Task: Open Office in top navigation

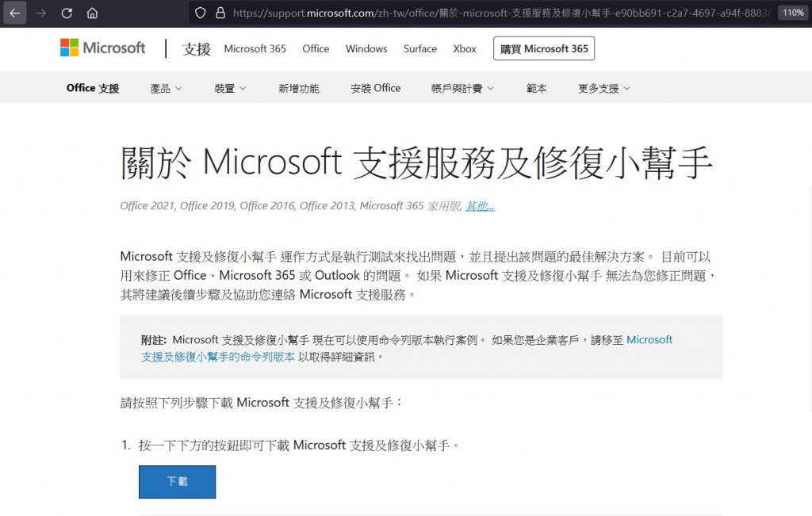Action: (316, 48)
